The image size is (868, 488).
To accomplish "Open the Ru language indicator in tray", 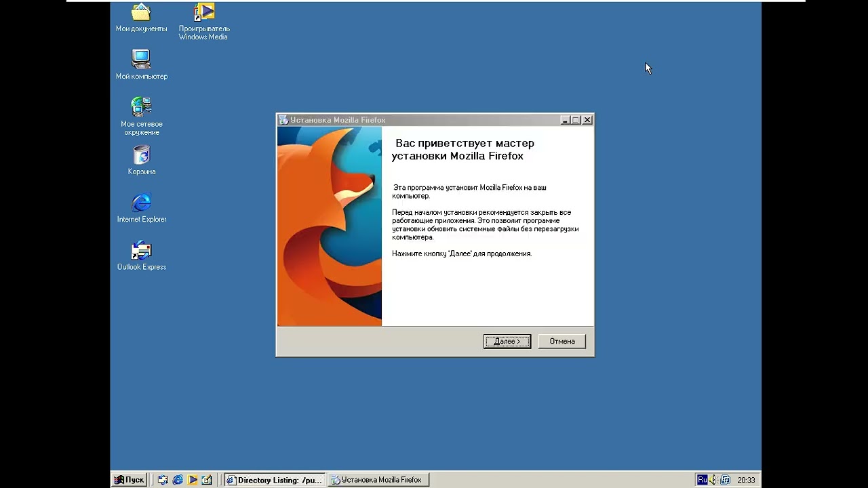I will click(x=702, y=480).
